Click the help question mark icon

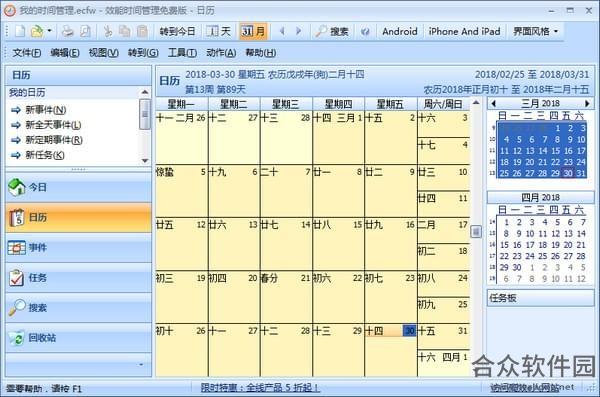(x=365, y=31)
